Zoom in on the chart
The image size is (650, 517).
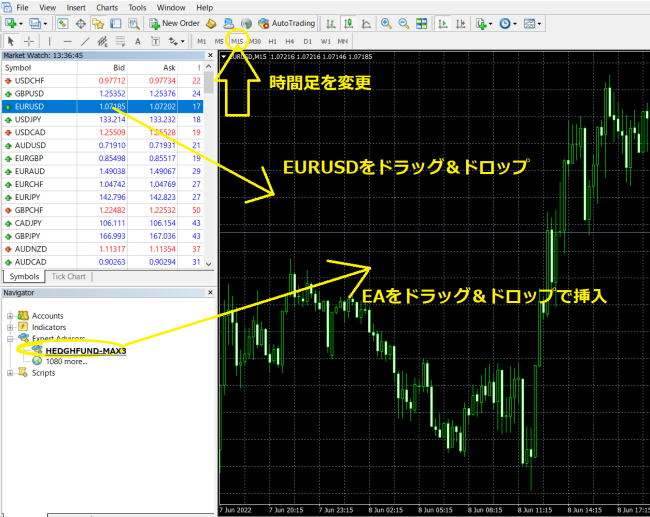(386, 24)
